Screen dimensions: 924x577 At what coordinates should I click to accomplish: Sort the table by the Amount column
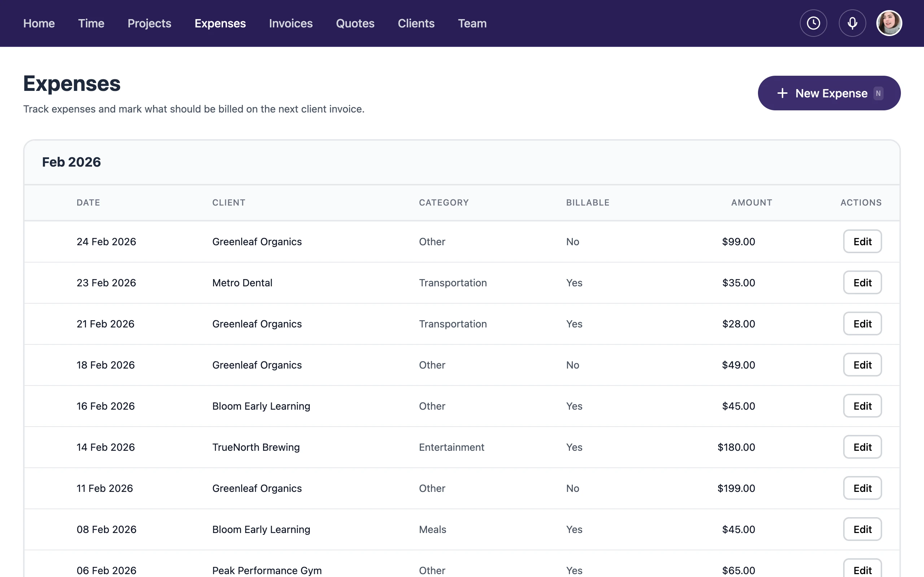pos(751,203)
